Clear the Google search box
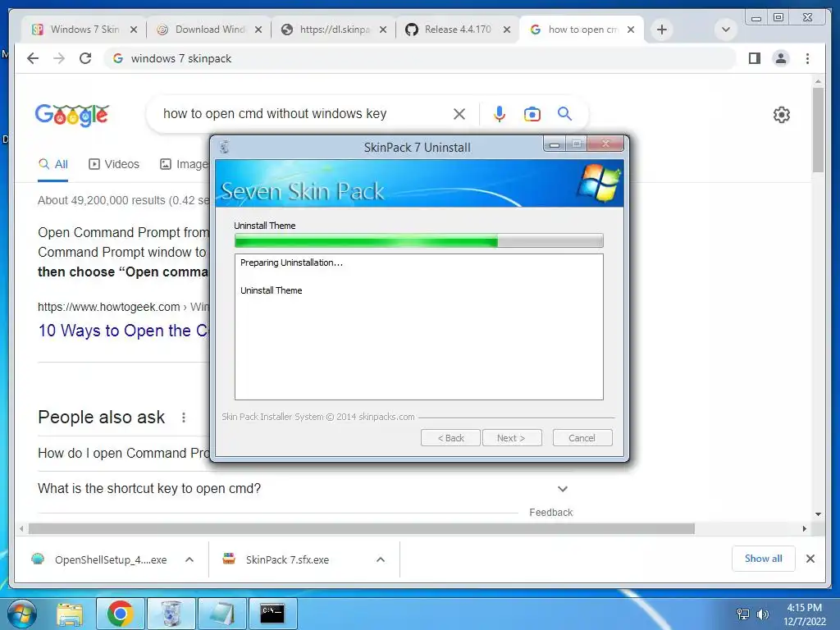Image resolution: width=840 pixels, height=630 pixels. click(x=459, y=113)
